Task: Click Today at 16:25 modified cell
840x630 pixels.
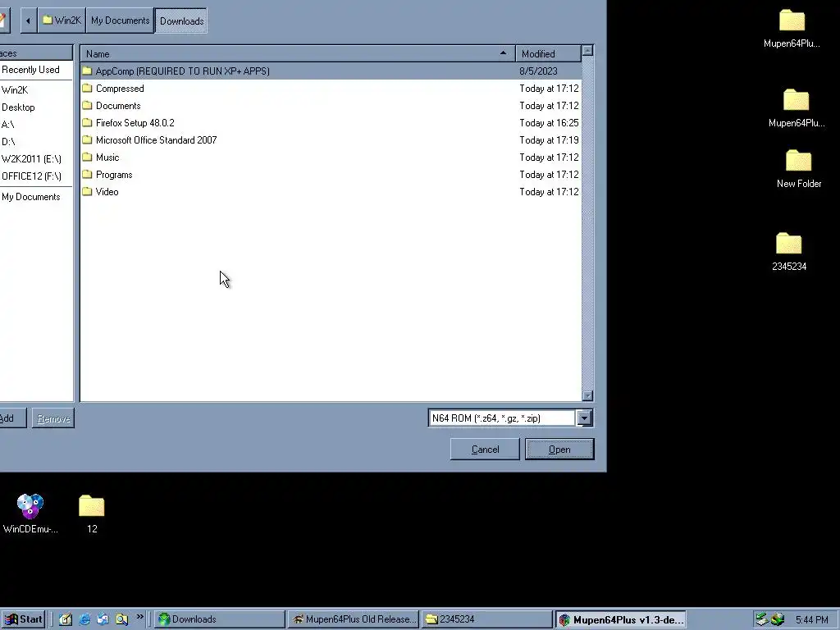Action: (549, 123)
